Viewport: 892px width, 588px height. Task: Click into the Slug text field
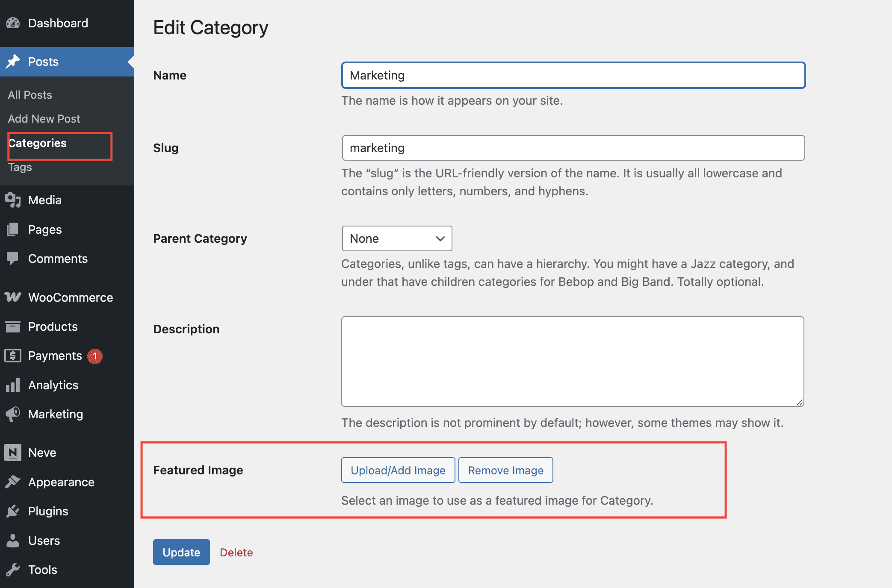[573, 148]
